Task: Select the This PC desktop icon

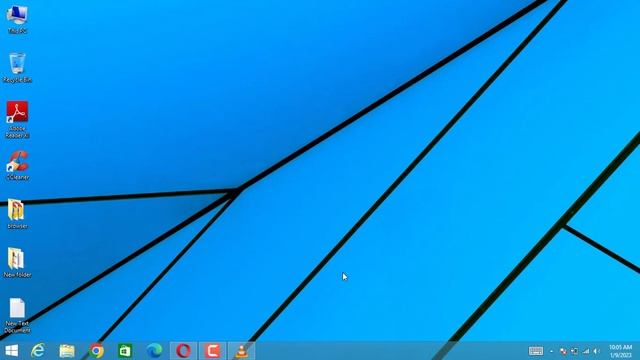Action: (x=17, y=19)
